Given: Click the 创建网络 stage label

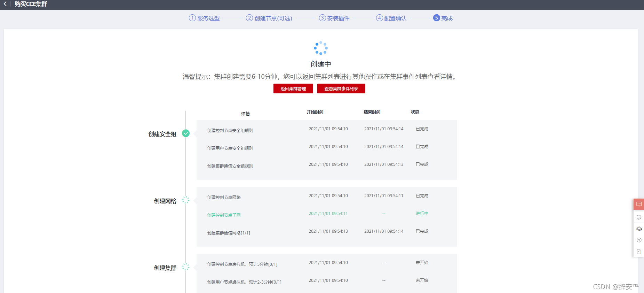Looking at the screenshot, I should pyautogui.click(x=165, y=201).
